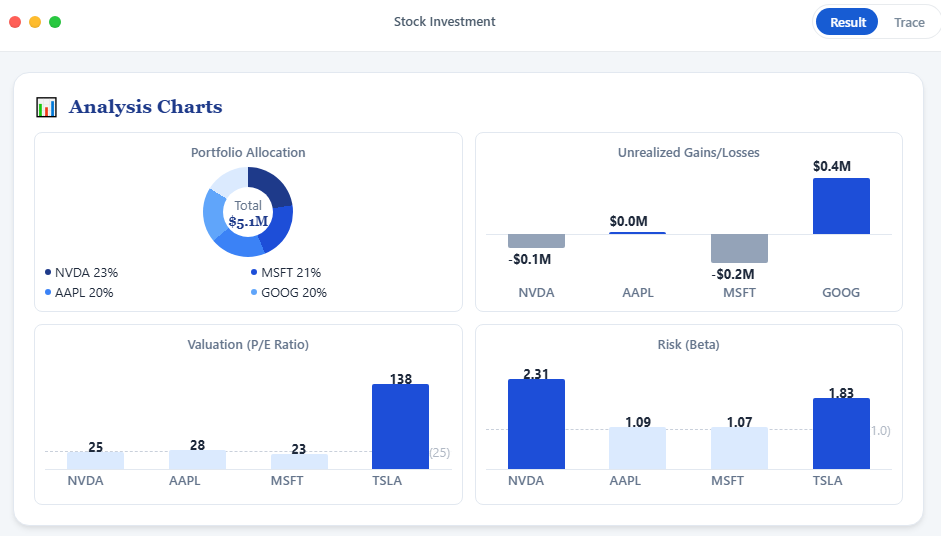This screenshot has height=536, width=941.
Task: Click the GOOG $0.4M gains bar
Action: tap(841, 207)
